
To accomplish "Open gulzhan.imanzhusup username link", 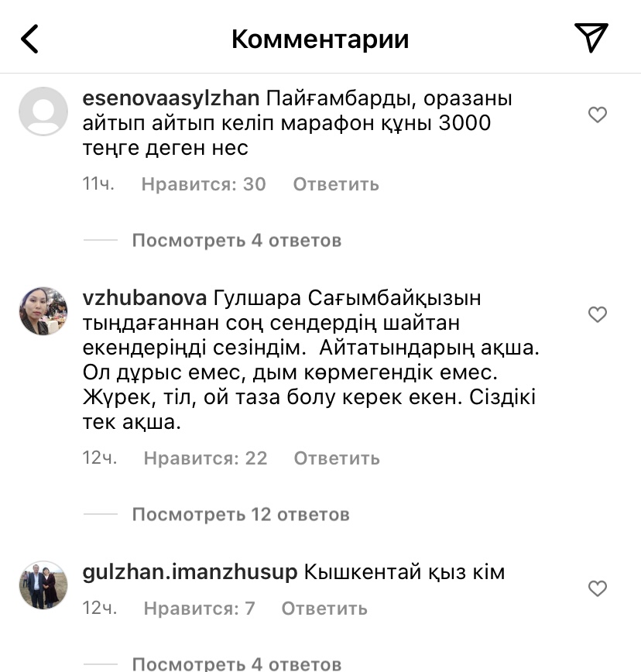I will 190,573.
